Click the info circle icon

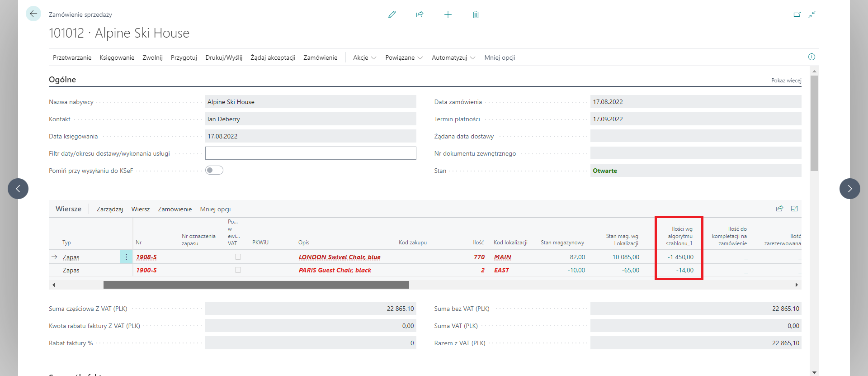pos(811,57)
